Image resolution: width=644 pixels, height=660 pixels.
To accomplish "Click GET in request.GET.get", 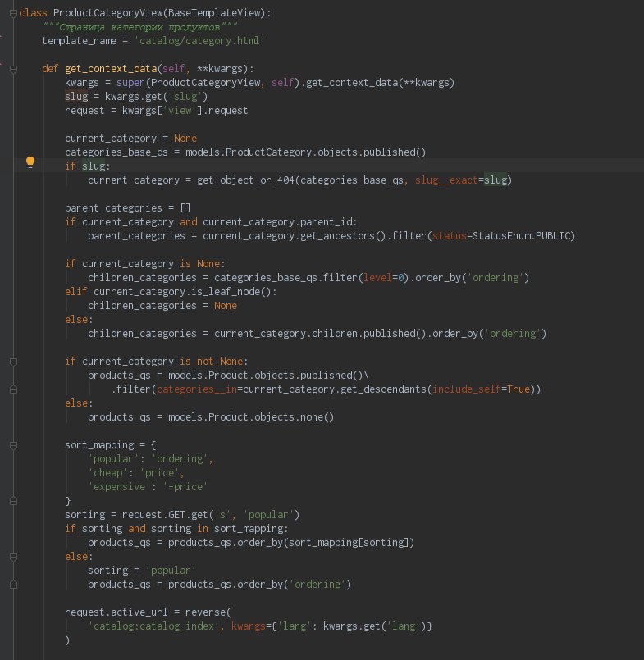I will click(x=176, y=515).
